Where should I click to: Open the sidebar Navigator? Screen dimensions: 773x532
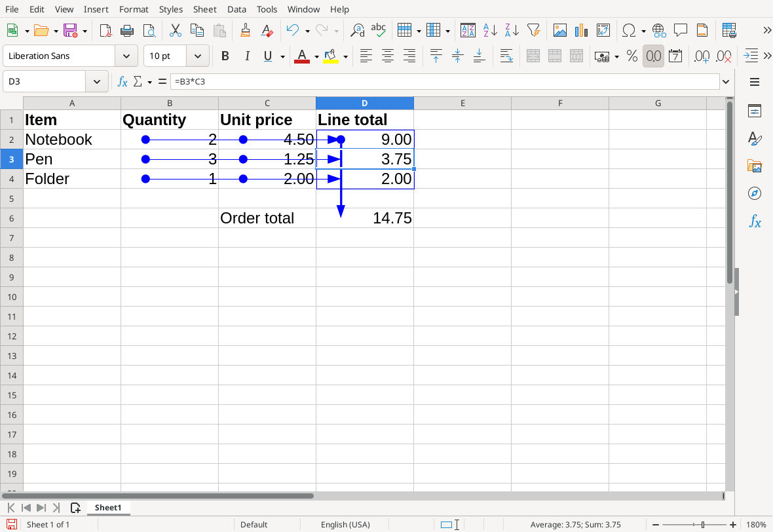pyautogui.click(x=754, y=193)
